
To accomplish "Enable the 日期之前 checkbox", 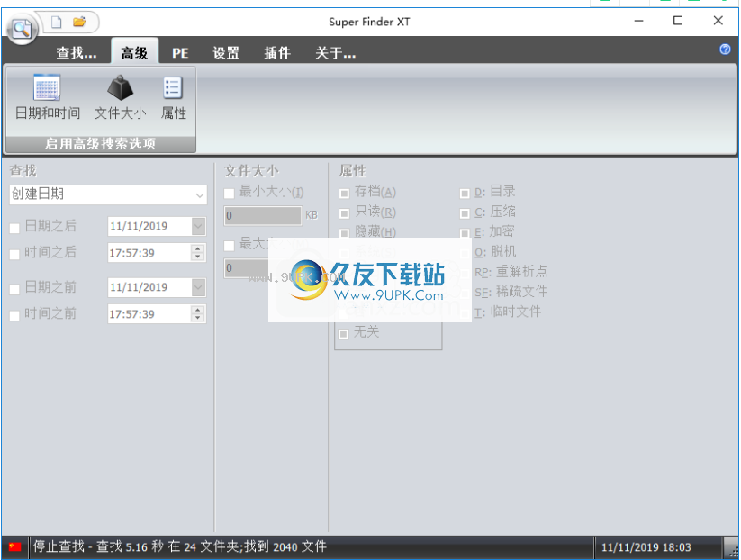I will pos(14,289).
